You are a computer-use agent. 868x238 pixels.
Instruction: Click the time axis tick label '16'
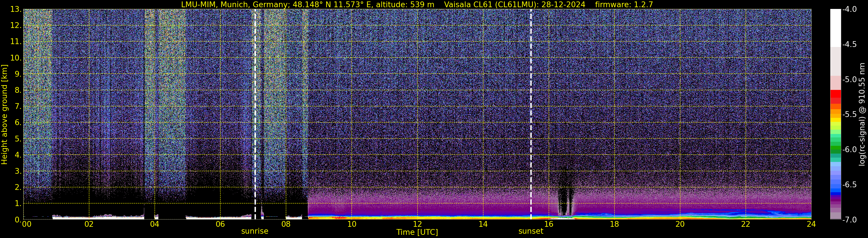549,224
